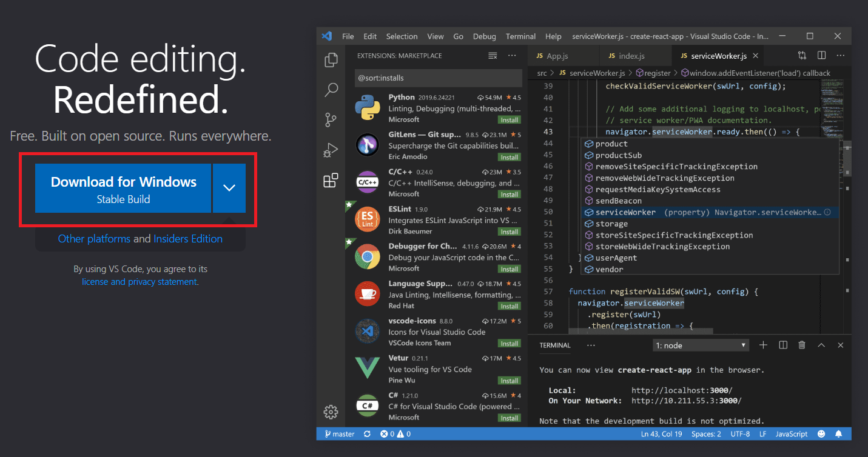This screenshot has height=457, width=868.
Task: Open the Go menu
Action: (459, 36)
